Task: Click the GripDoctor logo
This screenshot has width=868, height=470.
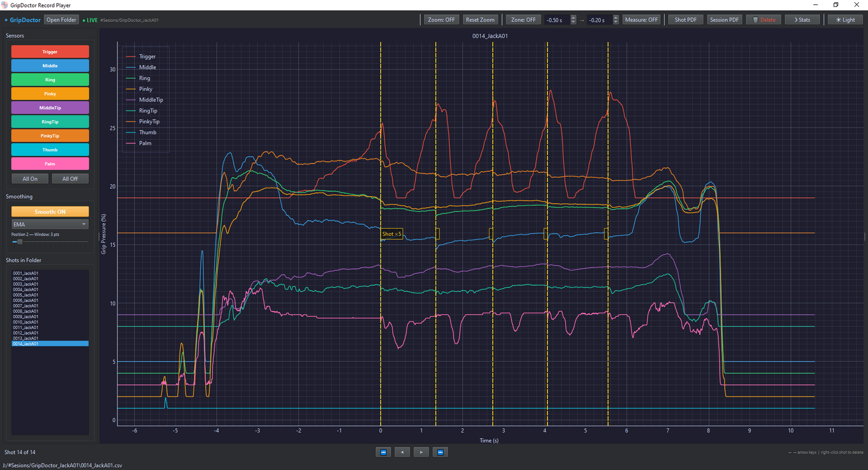Action: click(23, 20)
